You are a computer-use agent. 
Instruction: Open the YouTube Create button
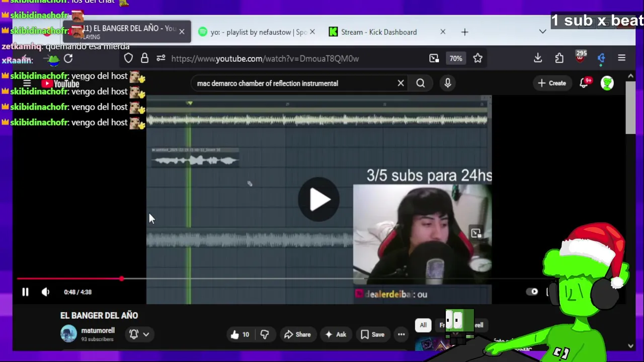(x=552, y=83)
